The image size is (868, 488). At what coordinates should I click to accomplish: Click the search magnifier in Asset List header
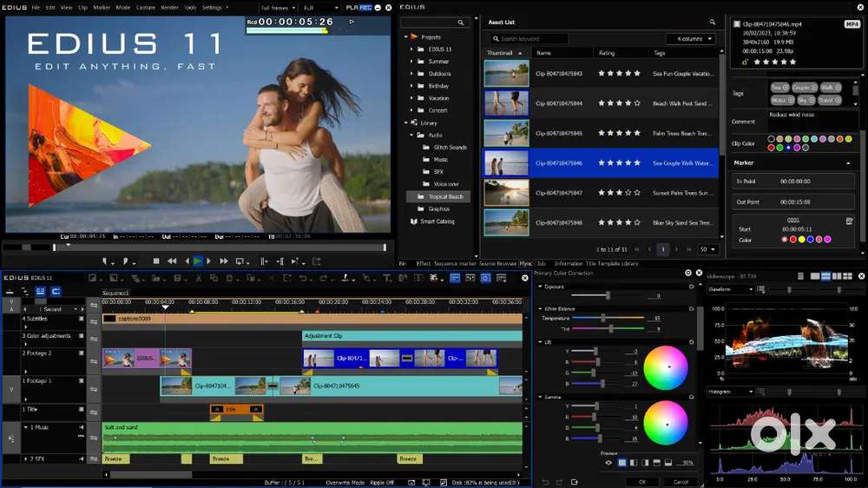(x=712, y=23)
